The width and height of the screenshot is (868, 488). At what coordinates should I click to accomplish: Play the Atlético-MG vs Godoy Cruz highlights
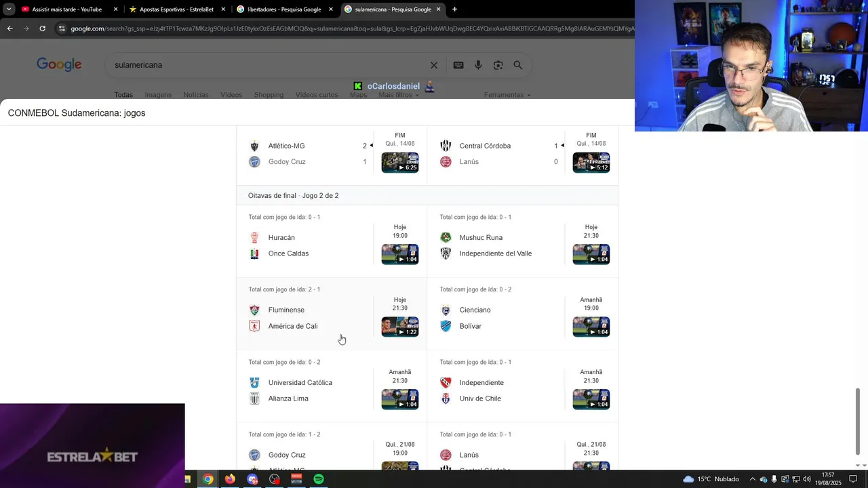pos(400,163)
